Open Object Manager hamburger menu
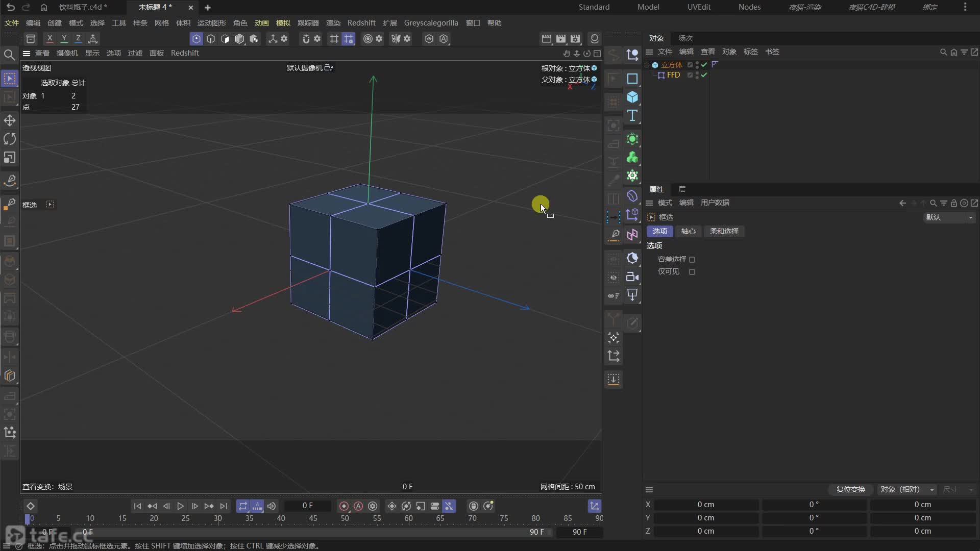The height and width of the screenshot is (551, 980). tap(649, 52)
